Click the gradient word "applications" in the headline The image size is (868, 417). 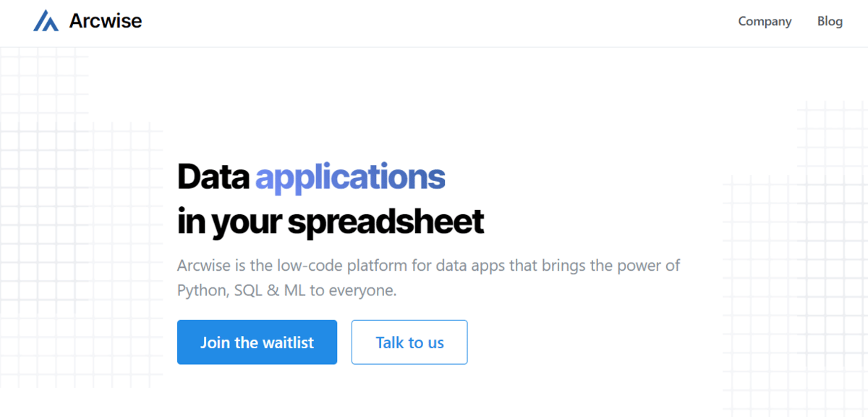pos(351,177)
